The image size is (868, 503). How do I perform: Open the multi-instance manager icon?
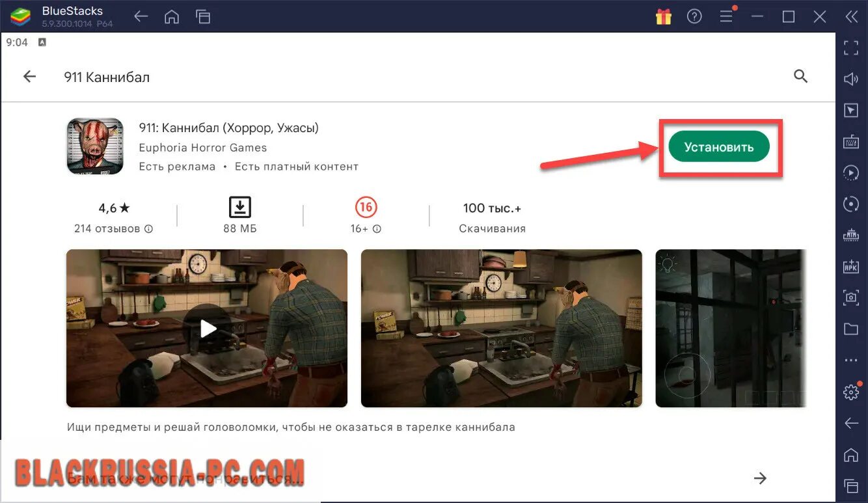click(851, 234)
